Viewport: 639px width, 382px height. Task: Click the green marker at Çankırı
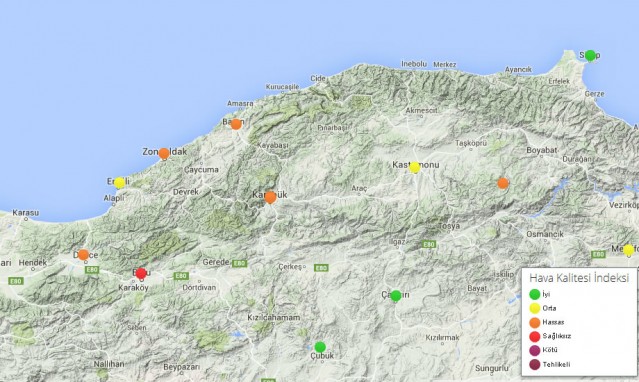click(396, 296)
